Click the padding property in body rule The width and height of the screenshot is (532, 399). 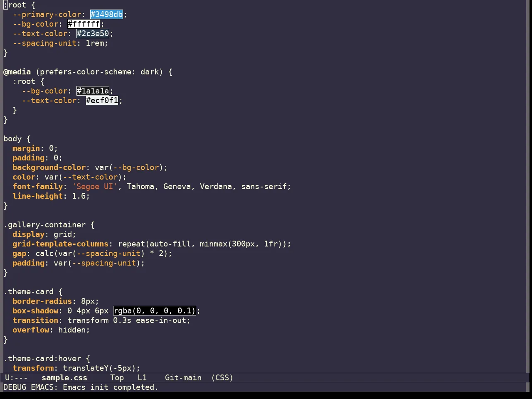(x=29, y=158)
